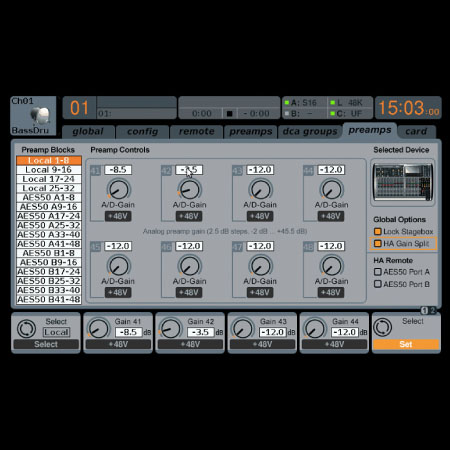Click the Gain 43 knob in bottom strip
The width and height of the screenshot is (450, 450).
pyautogui.click(x=243, y=328)
